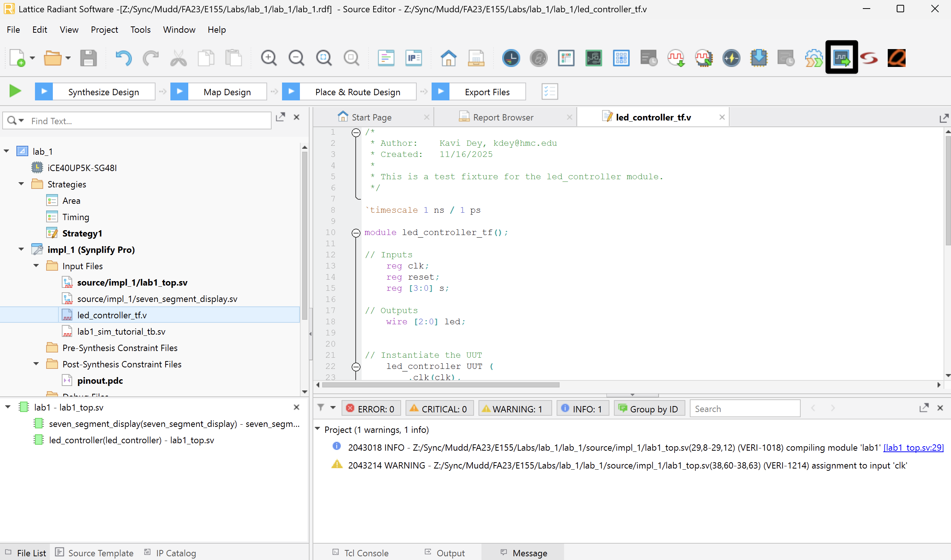Open the Project menu

tap(104, 29)
